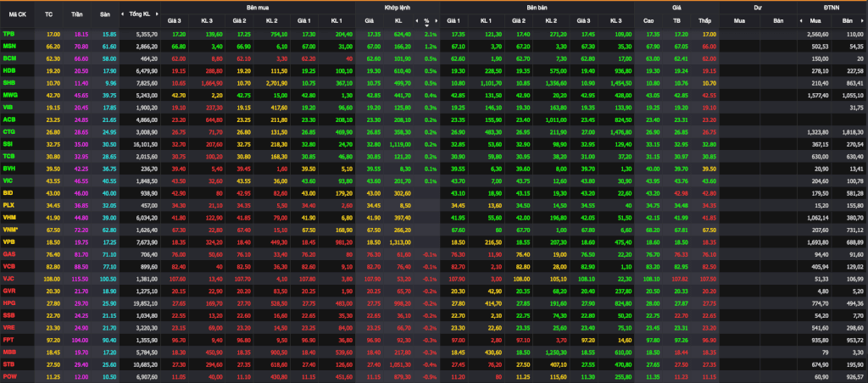The height and width of the screenshot is (383, 868).
Task: Click TPB foreign buy value 2,560,60
Action: click(x=818, y=34)
